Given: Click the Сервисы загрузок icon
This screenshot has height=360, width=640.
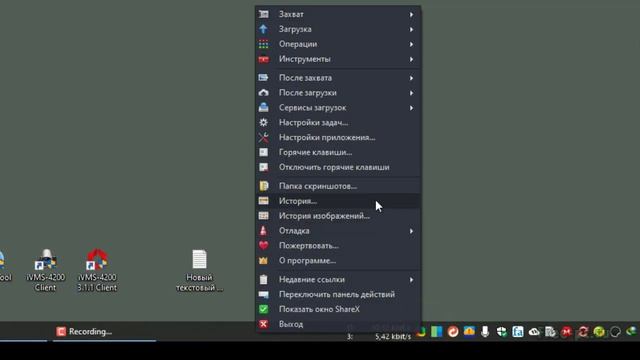Looking at the screenshot, I should pos(264,108).
